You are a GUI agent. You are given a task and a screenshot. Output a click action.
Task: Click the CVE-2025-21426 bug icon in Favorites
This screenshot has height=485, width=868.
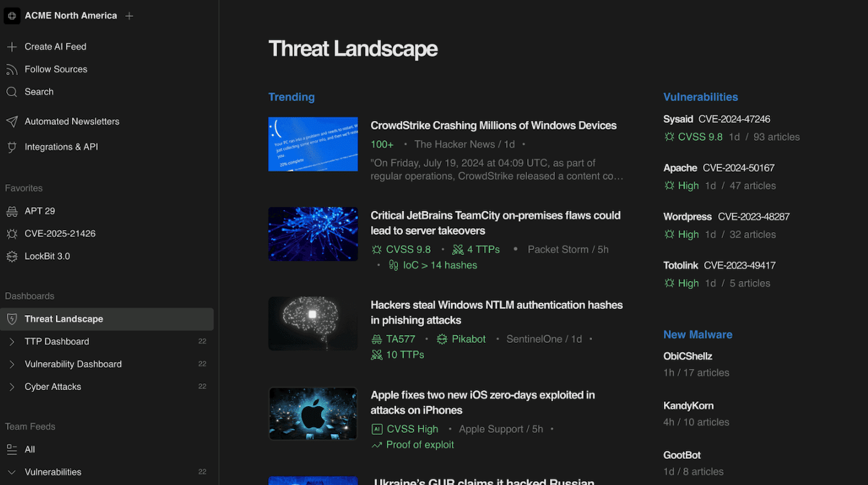coord(12,234)
